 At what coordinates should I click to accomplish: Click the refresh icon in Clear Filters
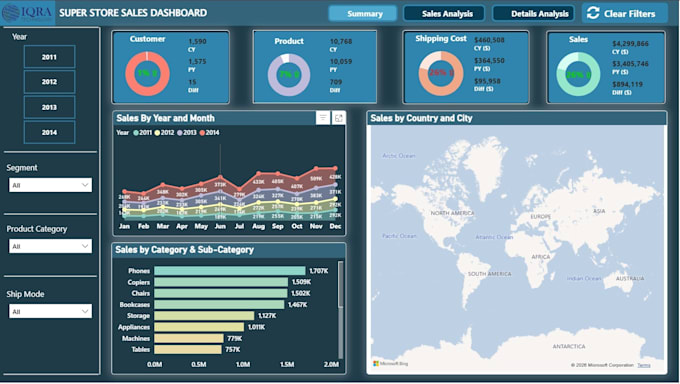point(593,13)
